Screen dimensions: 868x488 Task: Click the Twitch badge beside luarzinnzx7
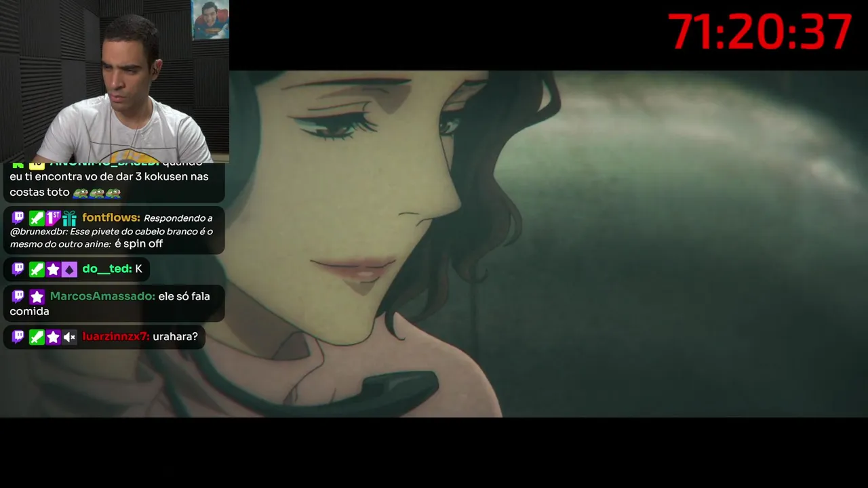[x=18, y=336]
